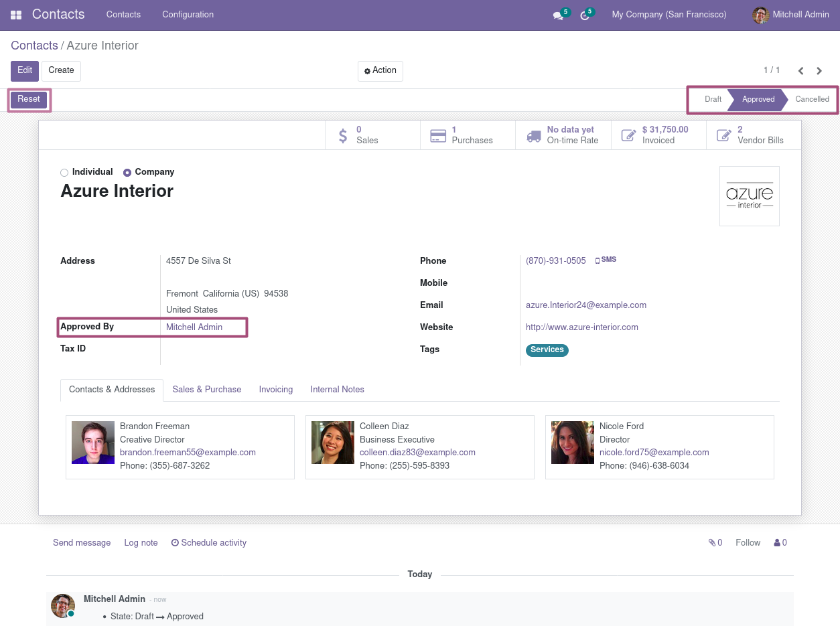The width and height of the screenshot is (840, 626).
Task: Open the Mitchell Admin user menu
Action: point(790,15)
